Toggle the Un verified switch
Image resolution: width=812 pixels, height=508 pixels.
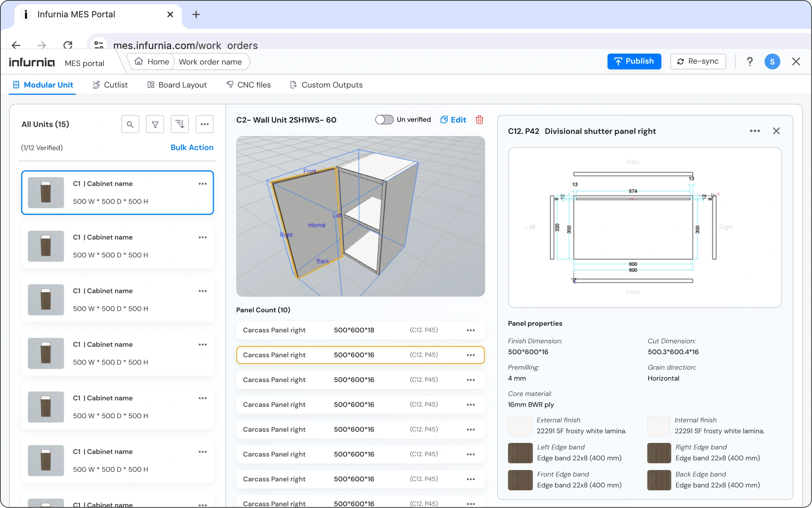pos(384,120)
